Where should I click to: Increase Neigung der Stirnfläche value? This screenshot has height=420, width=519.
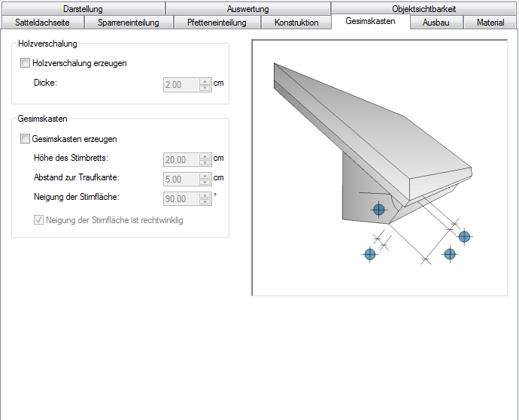pos(205,195)
